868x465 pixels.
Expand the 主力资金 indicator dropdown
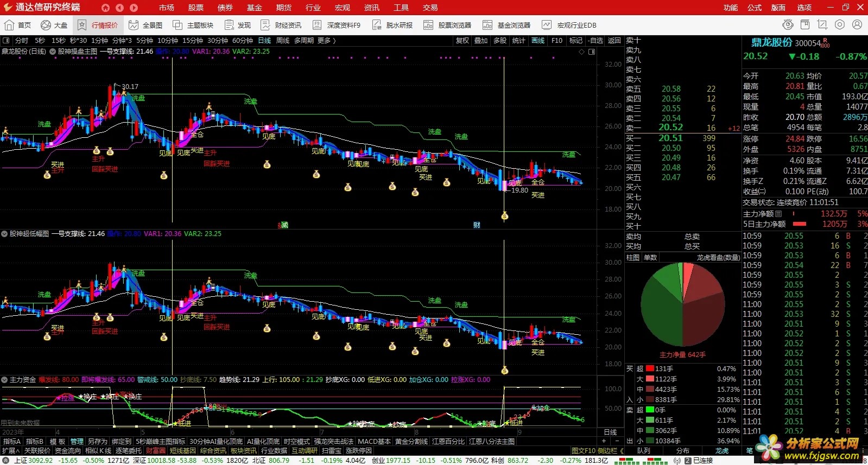pos(4,380)
